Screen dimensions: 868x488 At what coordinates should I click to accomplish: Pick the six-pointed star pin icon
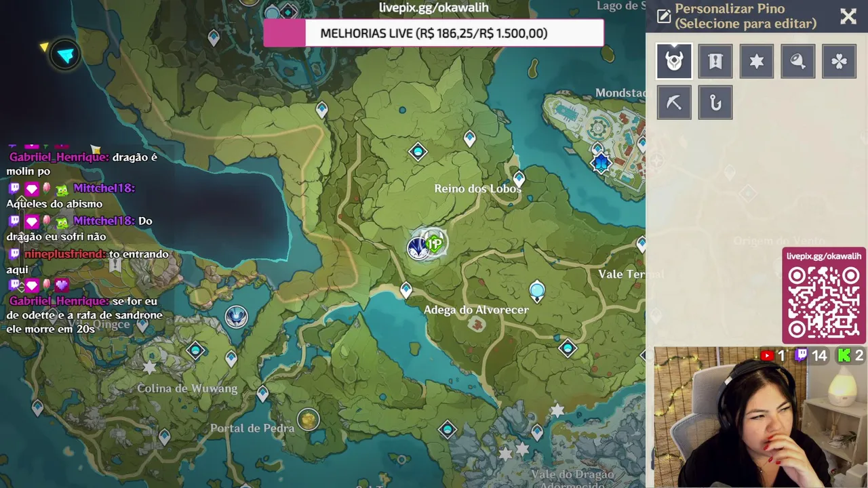click(757, 61)
